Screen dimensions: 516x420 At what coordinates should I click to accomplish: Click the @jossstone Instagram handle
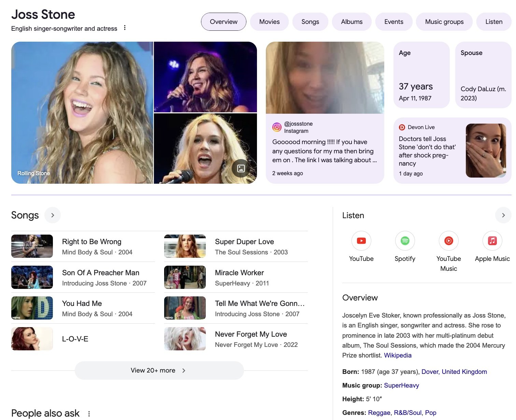(298, 124)
